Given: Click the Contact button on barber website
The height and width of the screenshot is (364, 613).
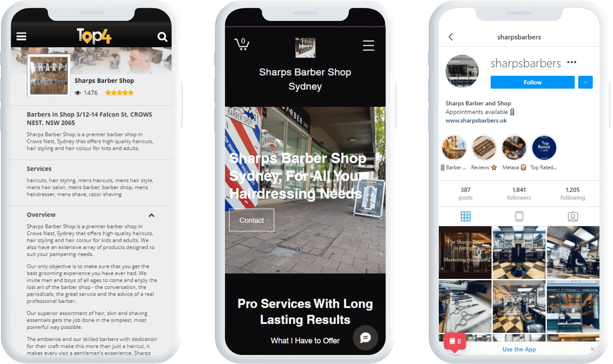Looking at the screenshot, I should [252, 220].
